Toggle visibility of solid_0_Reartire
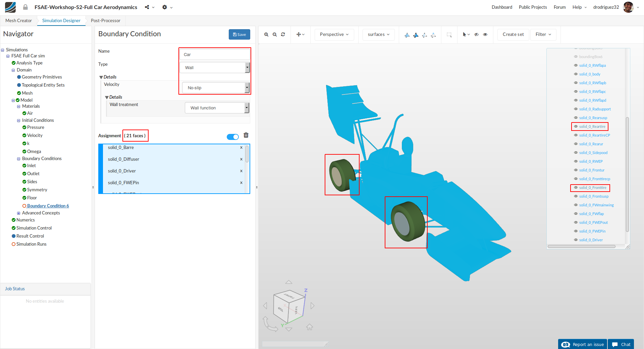The height and width of the screenshot is (349, 644). tap(576, 127)
